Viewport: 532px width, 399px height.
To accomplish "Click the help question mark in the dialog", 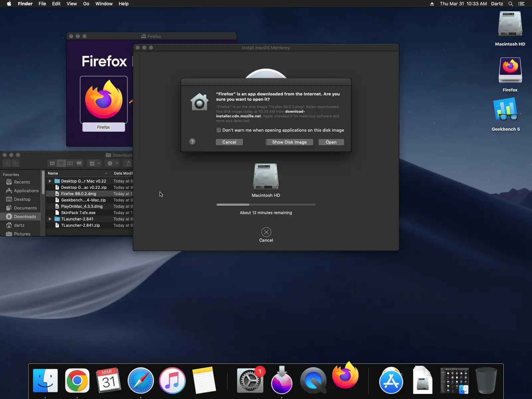I will pos(192,142).
